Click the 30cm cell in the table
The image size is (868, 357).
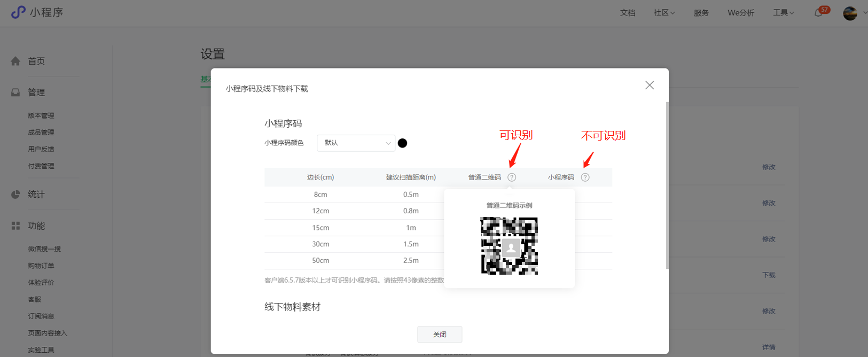[x=320, y=244]
